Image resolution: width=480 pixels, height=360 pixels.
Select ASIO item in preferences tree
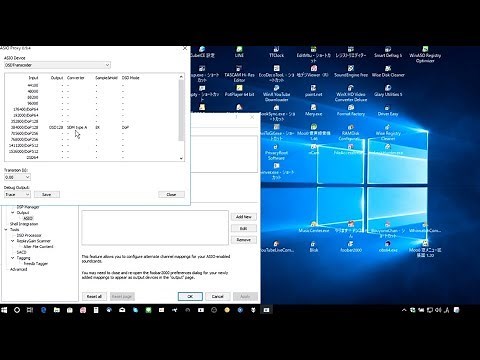click(28, 218)
